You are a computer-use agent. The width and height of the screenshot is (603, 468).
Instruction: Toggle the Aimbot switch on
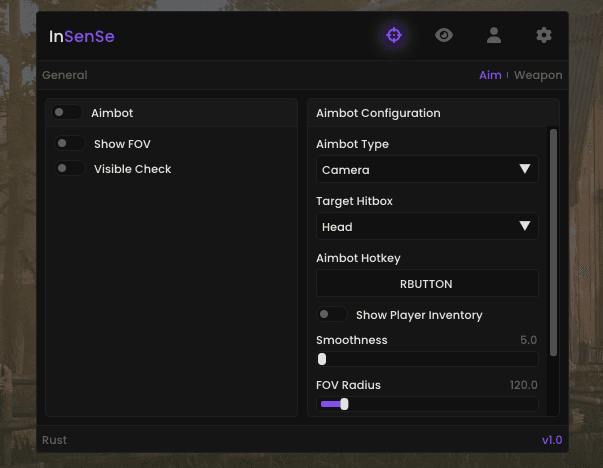[68, 113]
